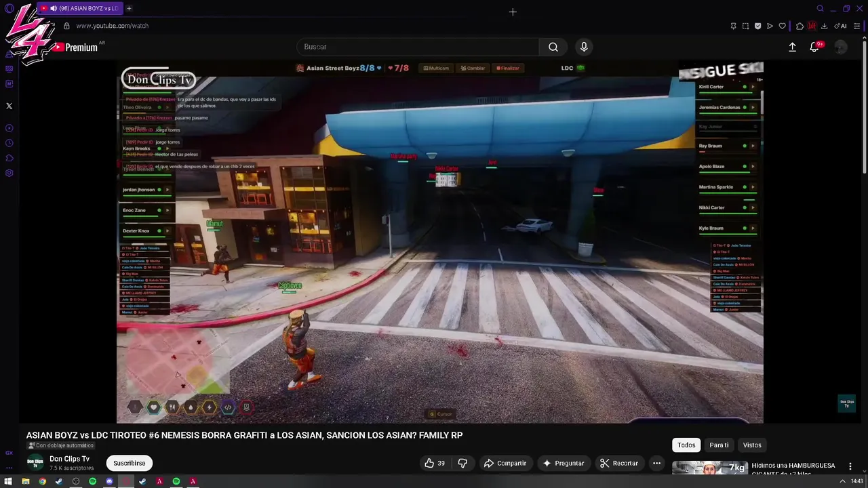Open Google Chrome from the taskbar
This screenshot has width=868, height=488.
[42, 481]
